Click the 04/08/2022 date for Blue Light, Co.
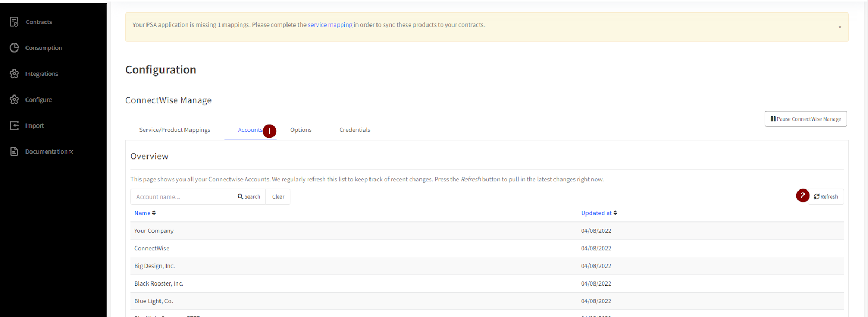The width and height of the screenshot is (868, 317). 596,301
